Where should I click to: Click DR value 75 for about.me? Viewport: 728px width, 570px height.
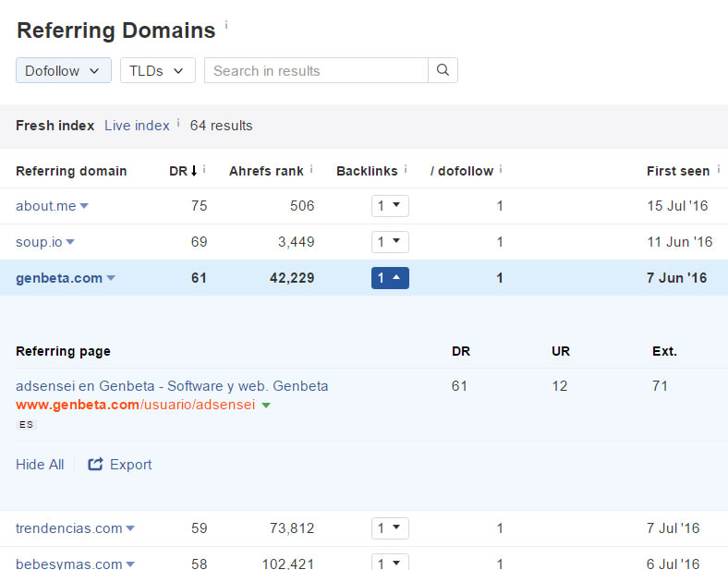pos(200,206)
